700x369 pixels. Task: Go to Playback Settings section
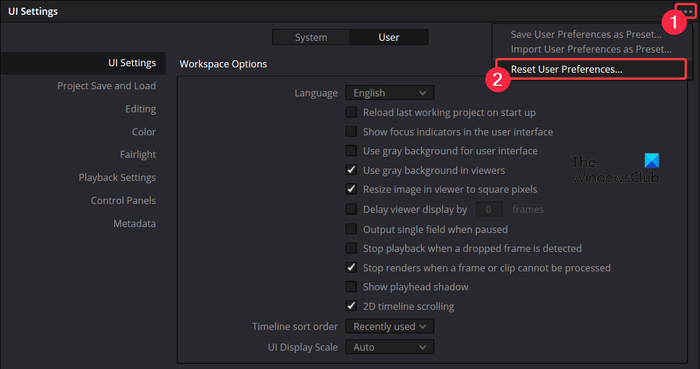coord(117,178)
